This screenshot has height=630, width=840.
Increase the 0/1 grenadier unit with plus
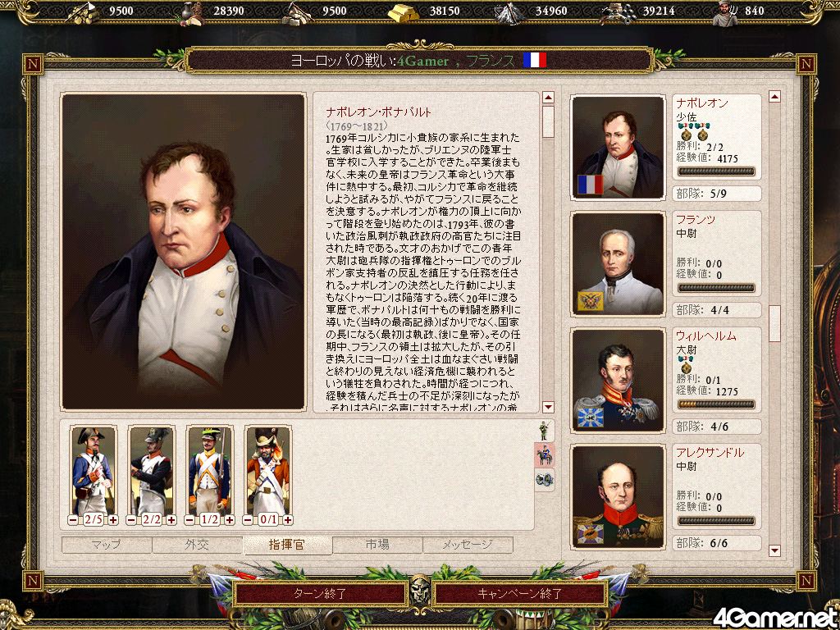coord(288,519)
